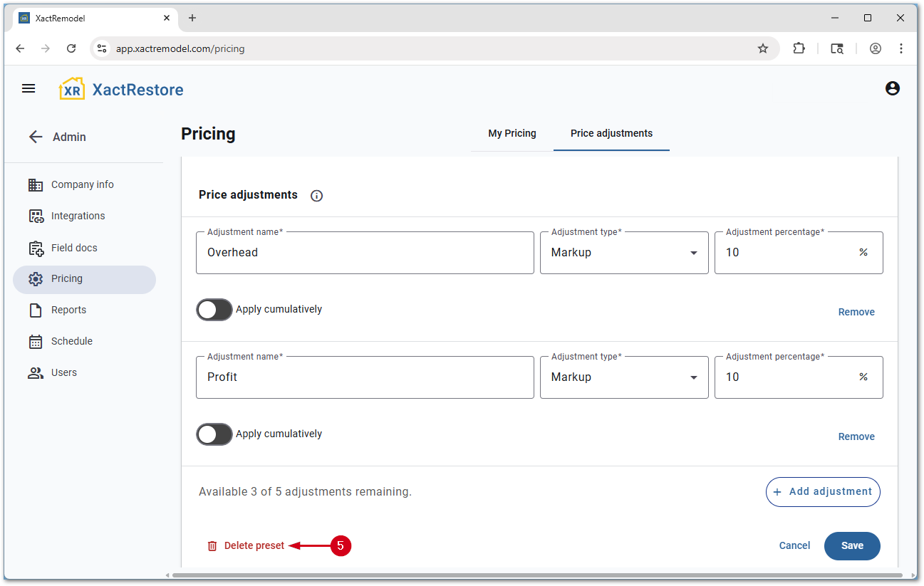Click the Price adjustments info icon
The width and height of the screenshot is (924, 586).
coord(317,196)
